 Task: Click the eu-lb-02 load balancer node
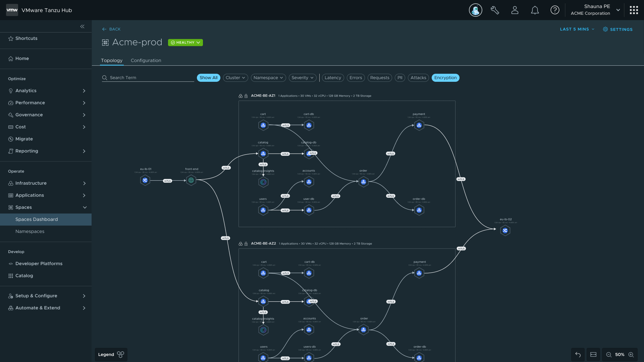pyautogui.click(x=505, y=231)
